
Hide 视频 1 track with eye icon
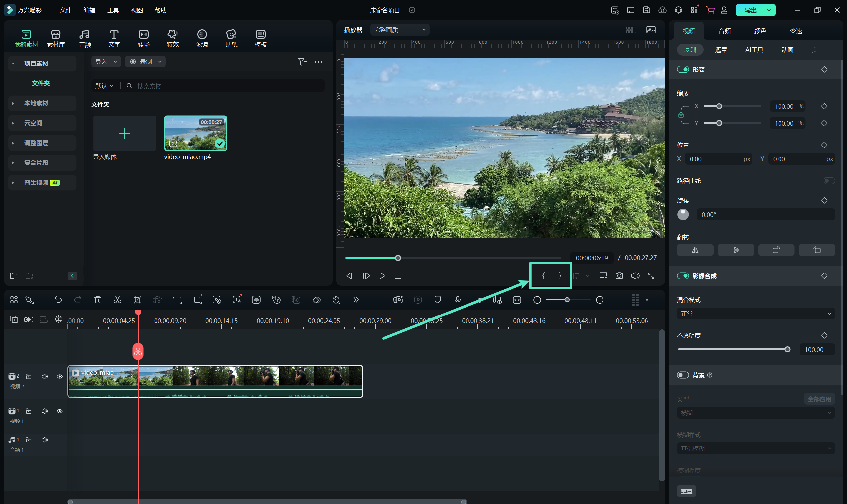pos(60,411)
